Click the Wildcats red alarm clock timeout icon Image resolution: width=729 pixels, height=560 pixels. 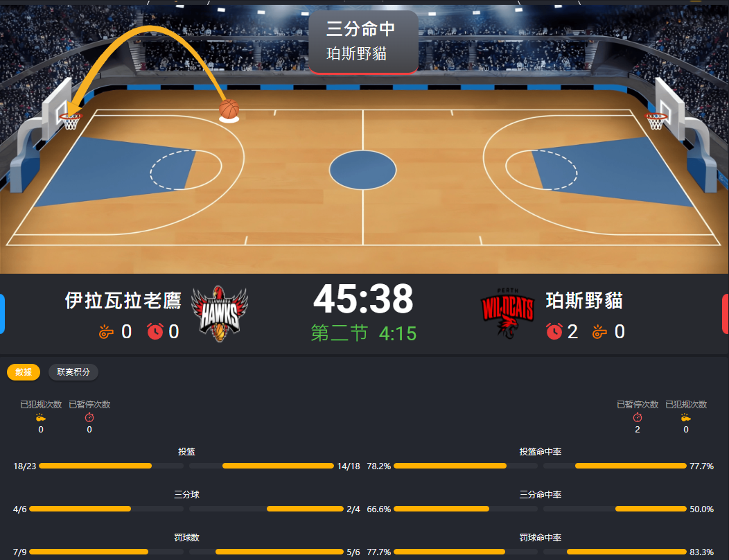point(554,331)
